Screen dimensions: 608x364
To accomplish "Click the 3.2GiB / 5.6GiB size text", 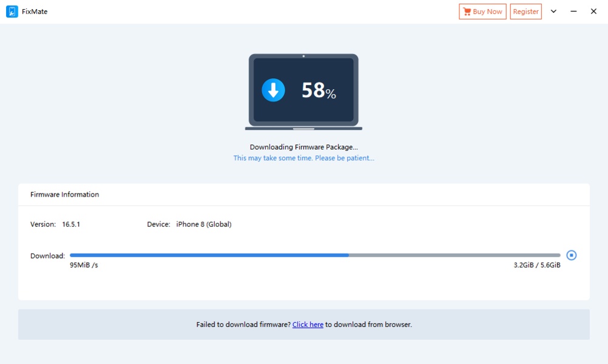I will click(x=537, y=265).
